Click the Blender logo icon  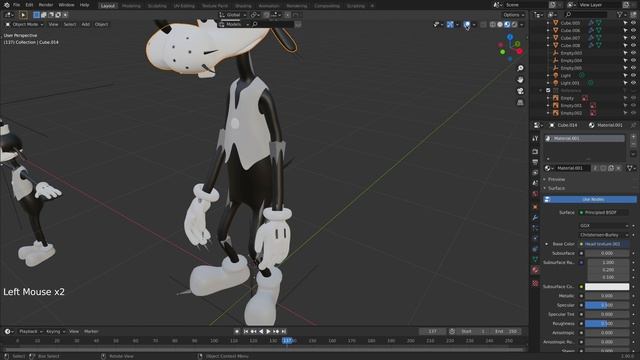coord(7,5)
